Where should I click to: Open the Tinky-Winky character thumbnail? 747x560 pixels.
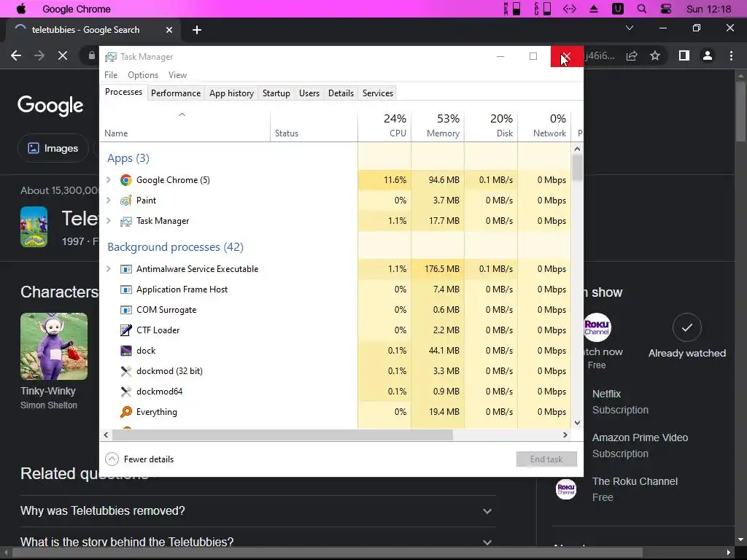tap(54, 346)
